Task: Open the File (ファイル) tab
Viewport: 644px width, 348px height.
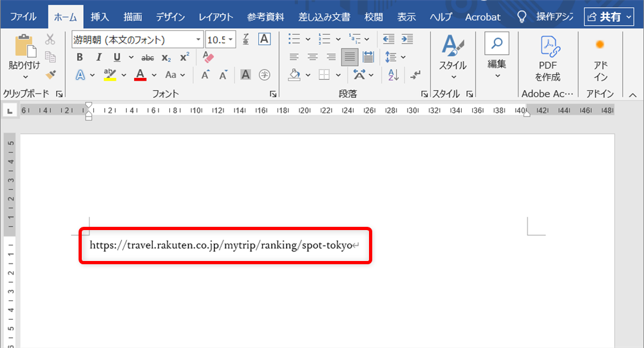Action: point(23,17)
